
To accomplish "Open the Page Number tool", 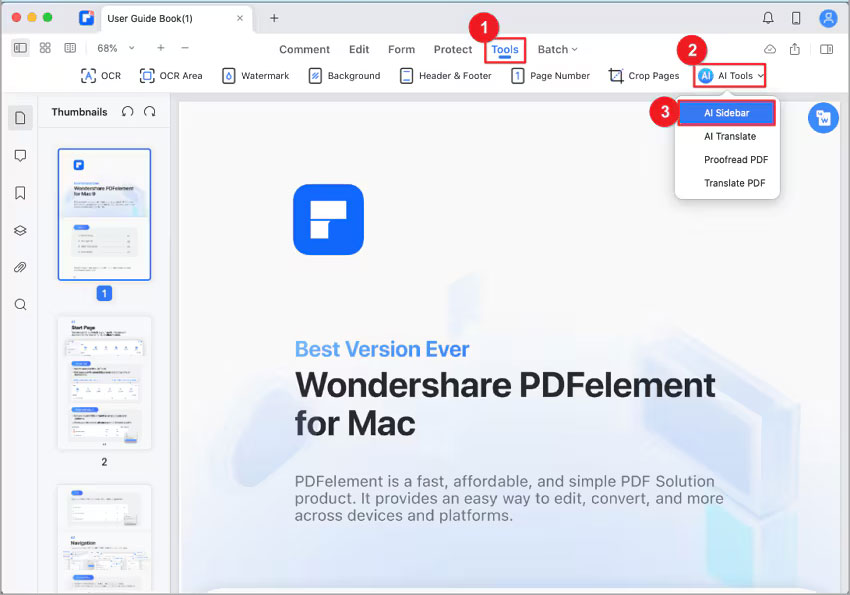I will tap(550, 76).
